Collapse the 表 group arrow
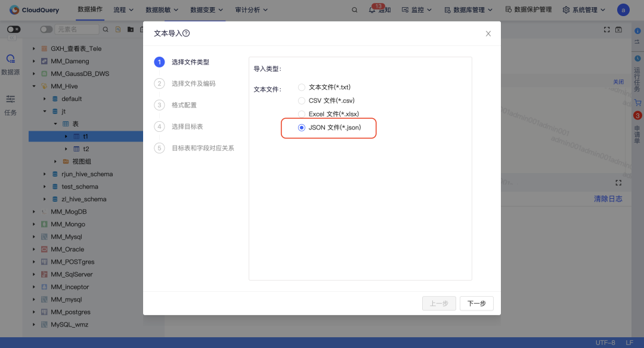This screenshot has height=348, width=644. click(x=55, y=124)
